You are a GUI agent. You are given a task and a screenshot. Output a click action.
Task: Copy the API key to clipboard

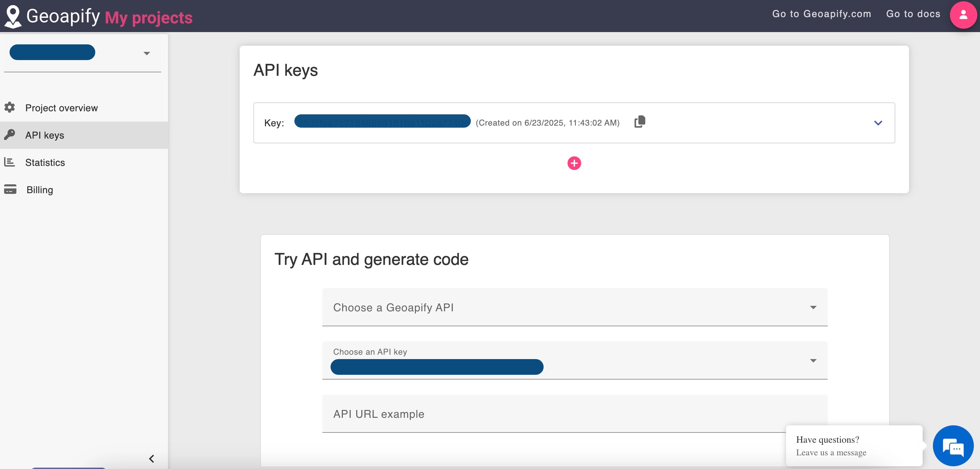640,122
